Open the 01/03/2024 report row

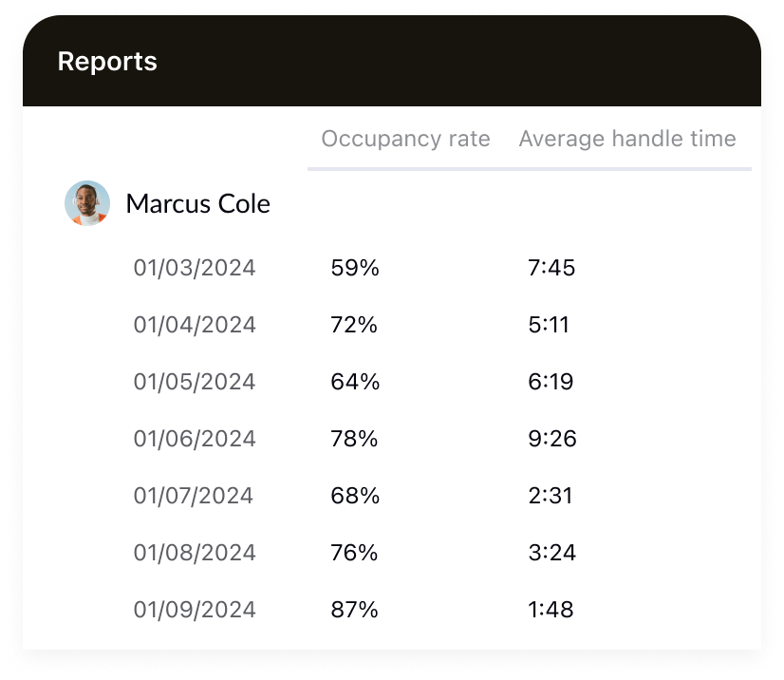195,268
